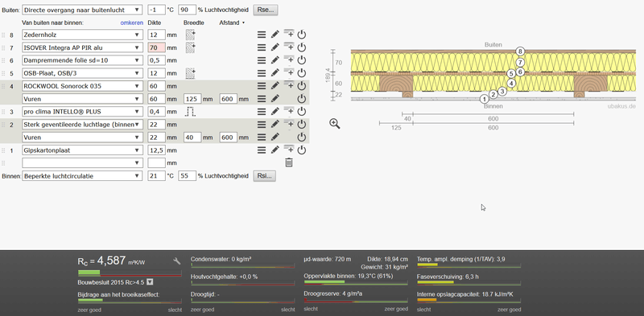Open the Afstand column dropdown arrow
The image size is (644, 316).
click(x=244, y=23)
